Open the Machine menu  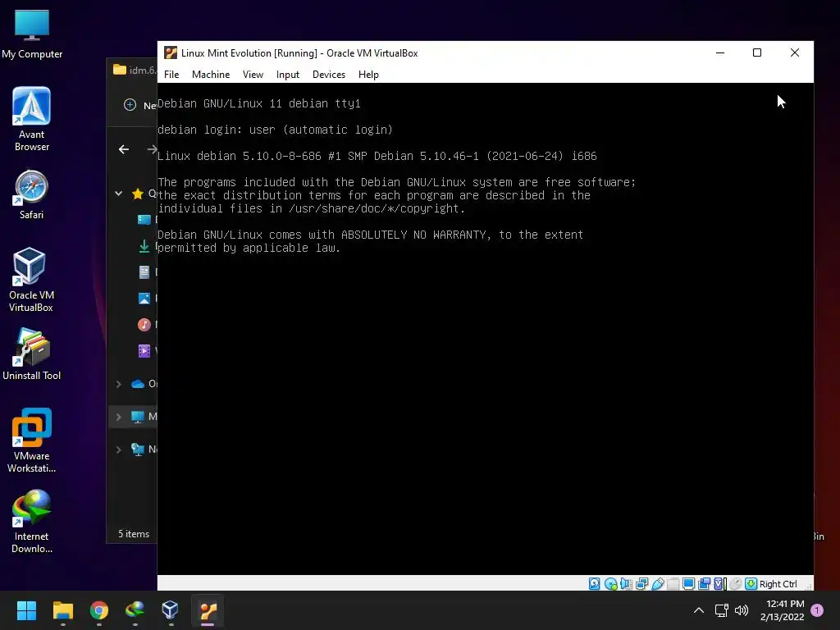tap(211, 75)
